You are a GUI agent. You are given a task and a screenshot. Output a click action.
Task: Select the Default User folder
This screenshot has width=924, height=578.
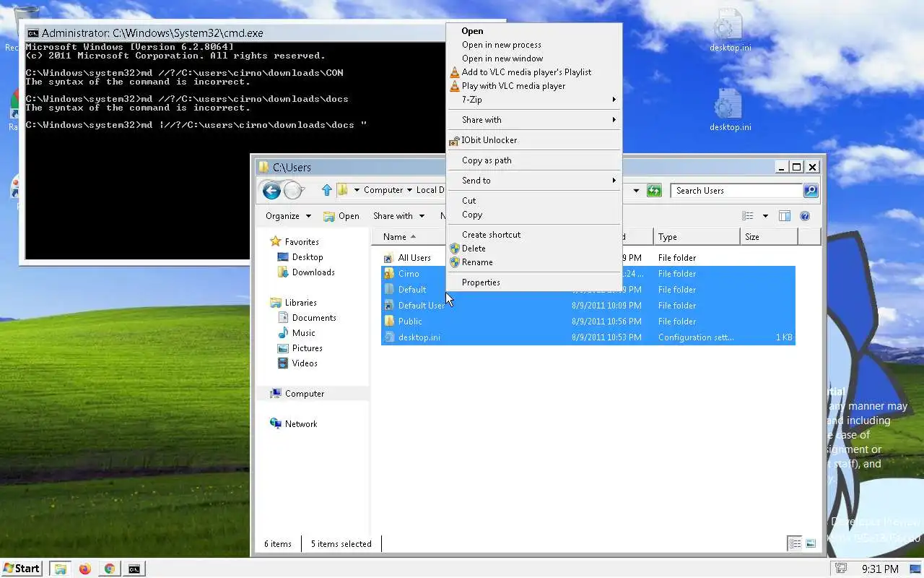pos(422,306)
